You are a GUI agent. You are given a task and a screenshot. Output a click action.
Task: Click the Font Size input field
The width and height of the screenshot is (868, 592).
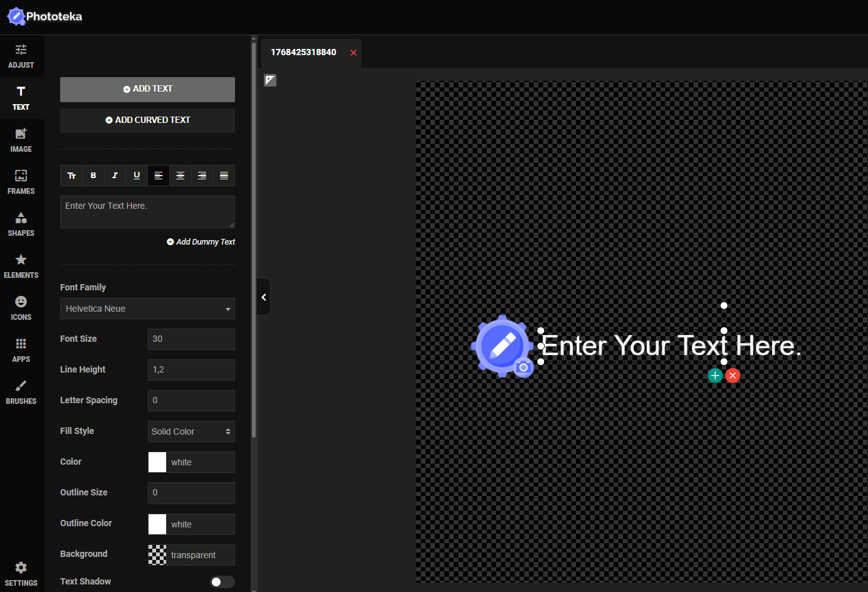coord(191,339)
